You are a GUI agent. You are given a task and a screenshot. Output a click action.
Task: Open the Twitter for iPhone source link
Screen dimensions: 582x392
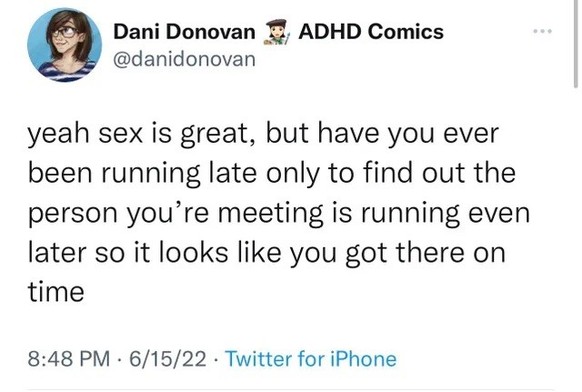coord(311,359)
